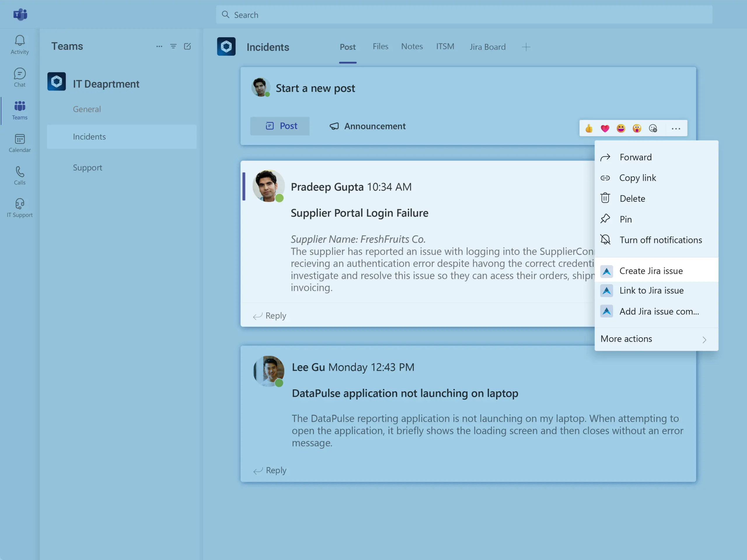
Task: Open Chat from the sidebar
Action: 20,77
